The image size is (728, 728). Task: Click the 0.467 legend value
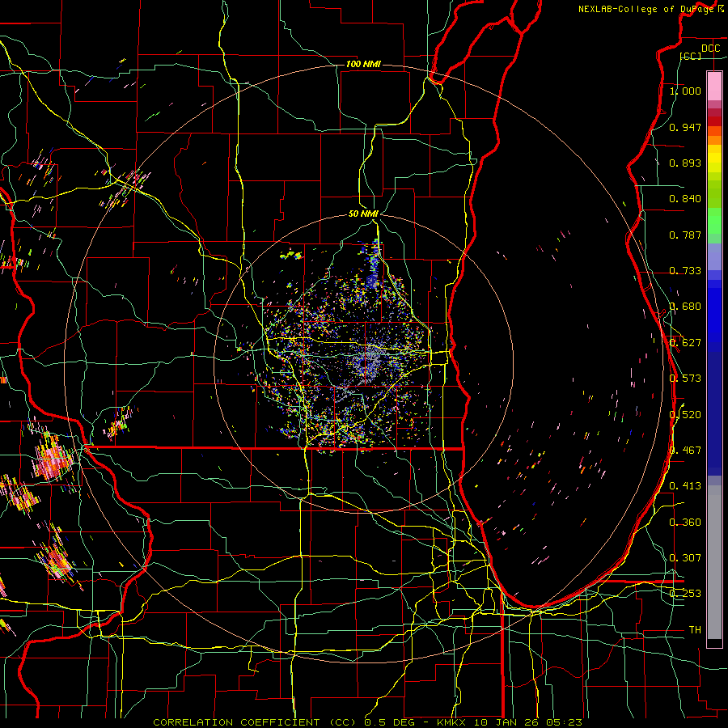coord(685,450)
